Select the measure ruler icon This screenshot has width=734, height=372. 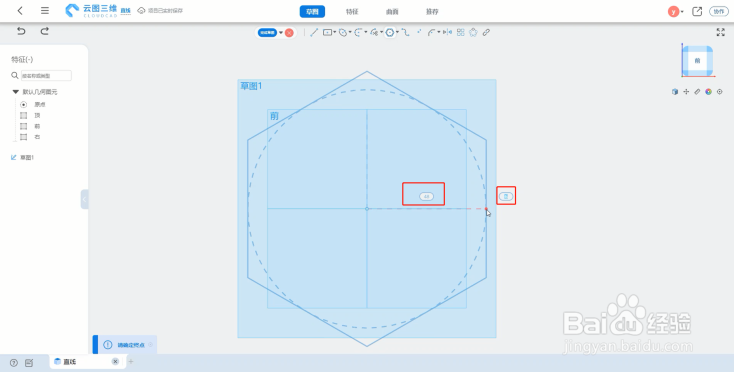697,92
